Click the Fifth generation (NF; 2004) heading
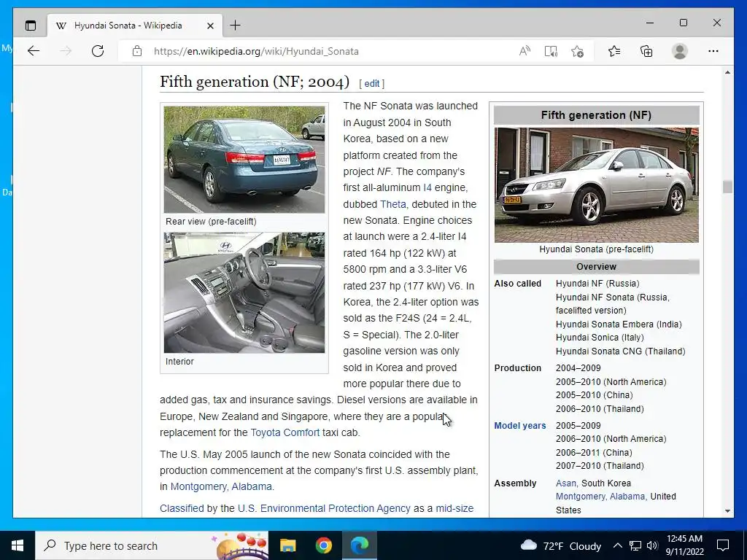Screen dimensions: 747x560 pos(255,82)
